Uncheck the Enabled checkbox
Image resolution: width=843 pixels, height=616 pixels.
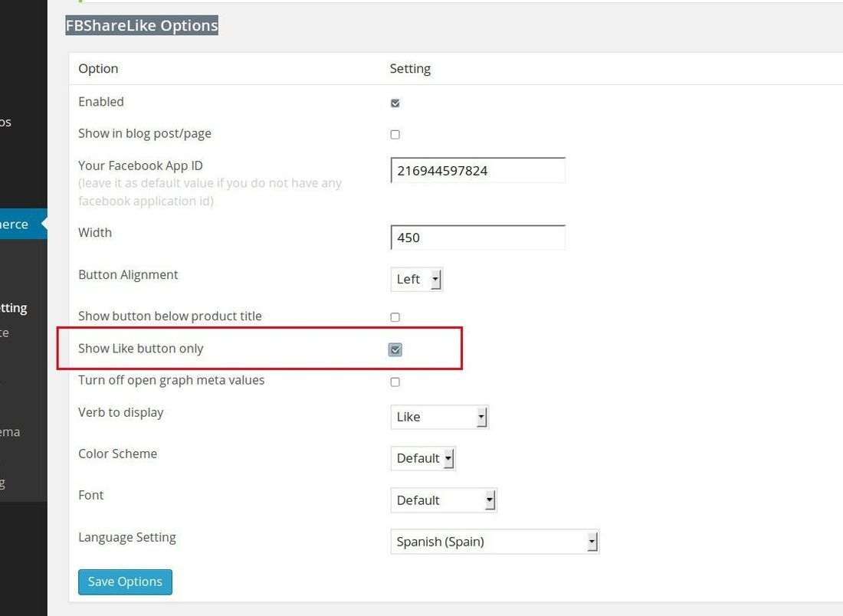[x=395, y=103]
